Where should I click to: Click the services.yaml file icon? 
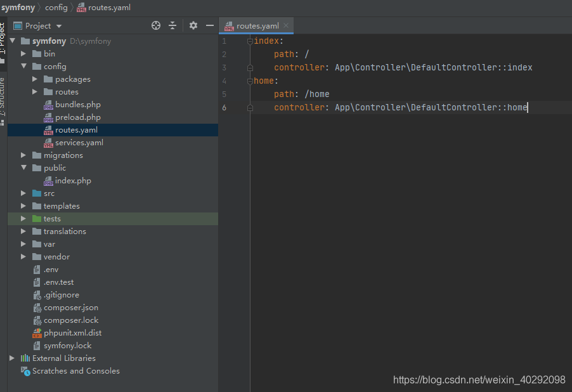click(48, 142)
